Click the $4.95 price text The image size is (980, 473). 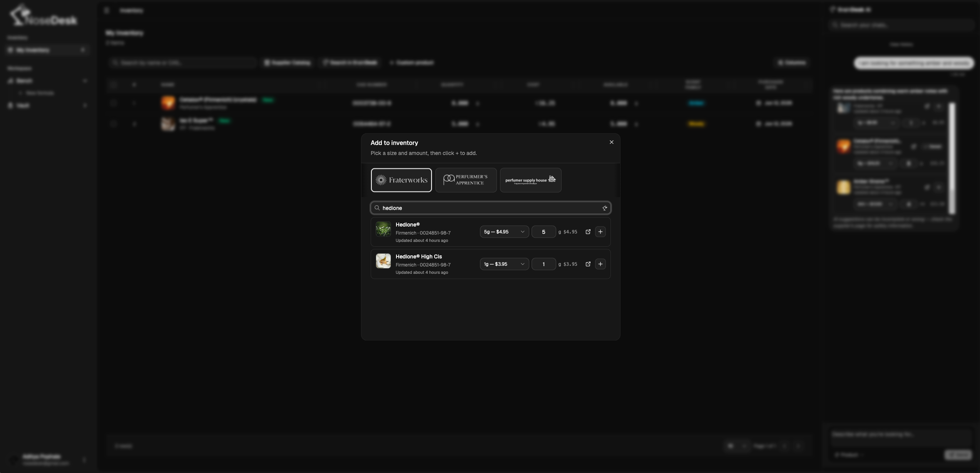coord(570,232)
